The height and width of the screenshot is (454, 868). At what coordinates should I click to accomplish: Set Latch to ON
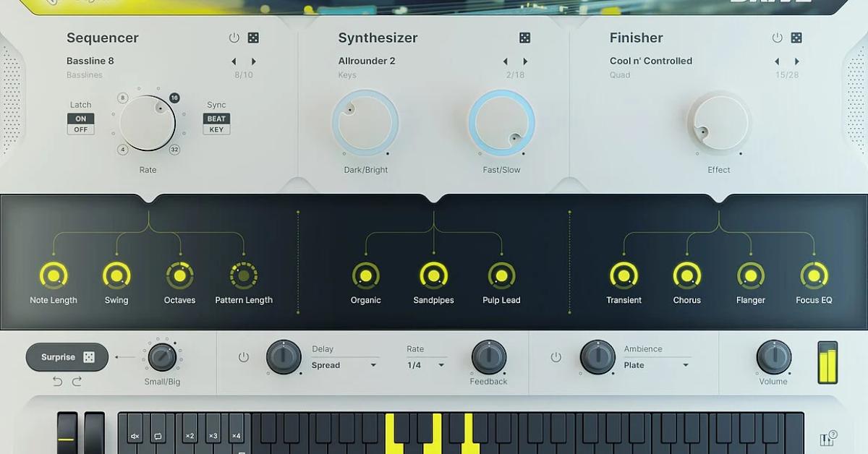(80, 118)
